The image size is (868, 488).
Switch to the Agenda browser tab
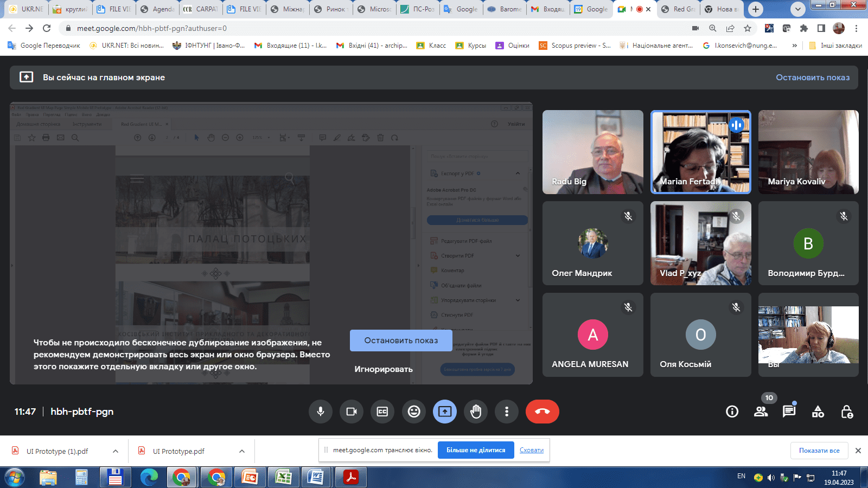point(158,9)
